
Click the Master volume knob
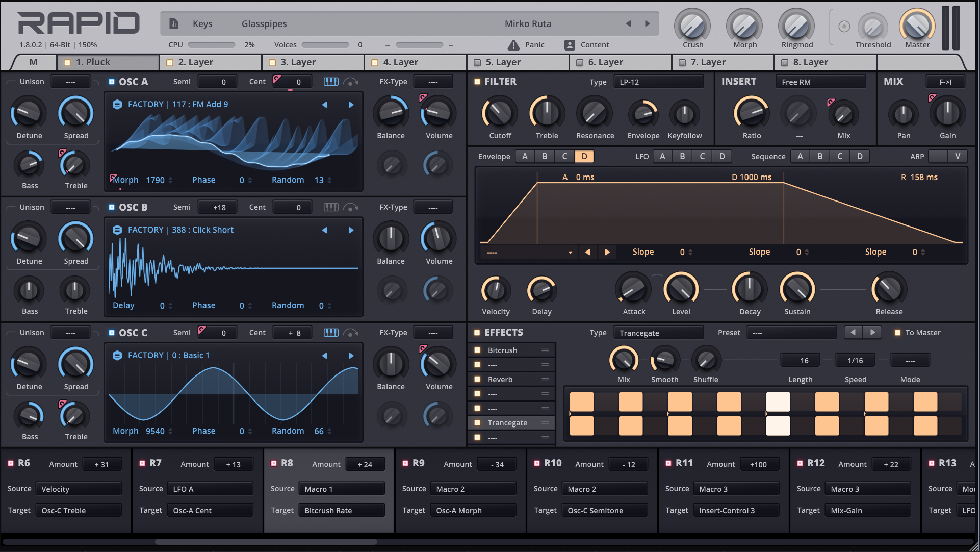[x=917, y=26]
